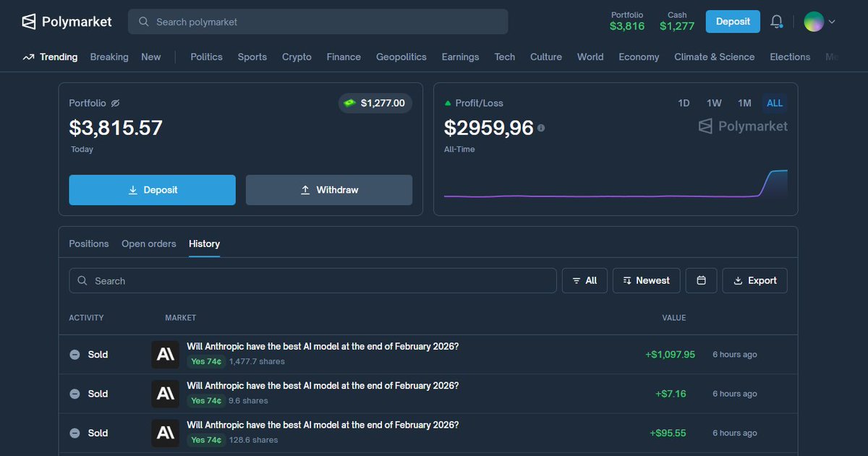Go to the Crypto category
Image resolution: width=868 pixels, height=456 pixels.
point(297,57)
